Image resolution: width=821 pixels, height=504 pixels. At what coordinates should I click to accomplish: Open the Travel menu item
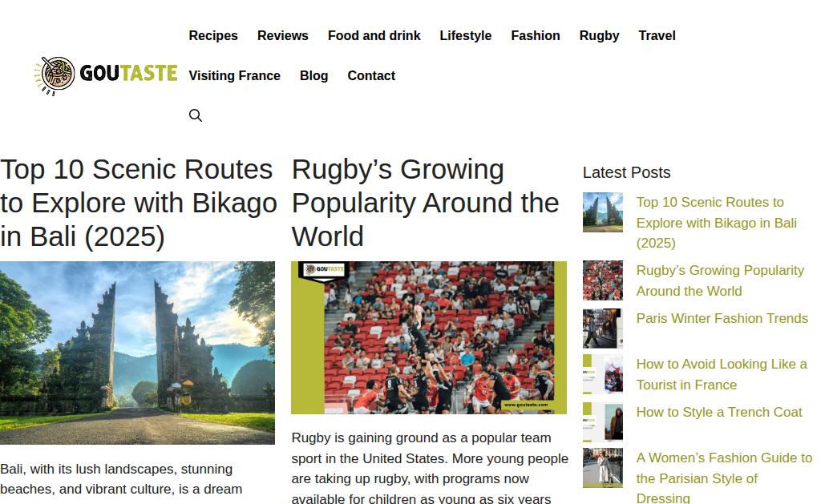[657, 35]
